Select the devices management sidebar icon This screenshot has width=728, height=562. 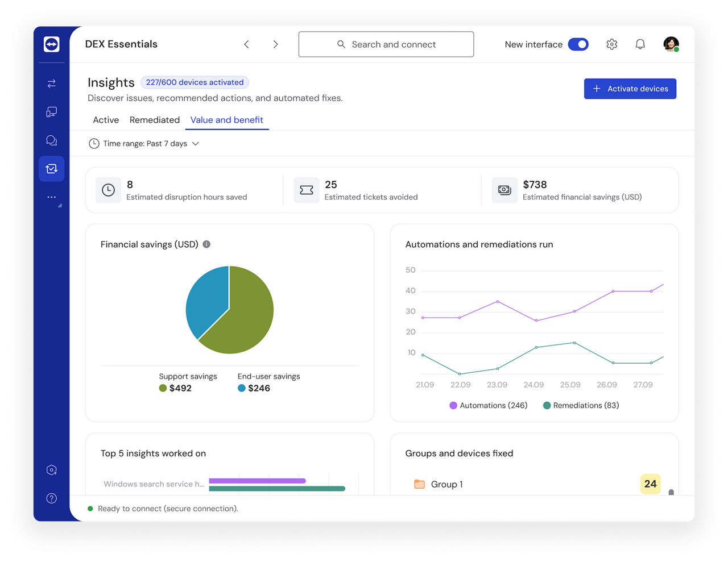(x=51, y=111)
